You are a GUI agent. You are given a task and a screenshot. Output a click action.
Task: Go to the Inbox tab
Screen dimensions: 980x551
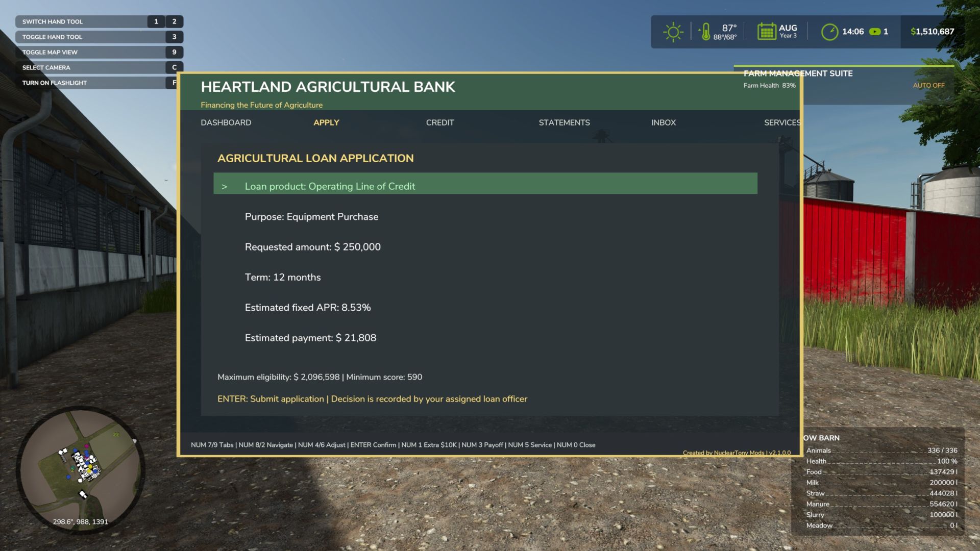(x=664, y=122)
